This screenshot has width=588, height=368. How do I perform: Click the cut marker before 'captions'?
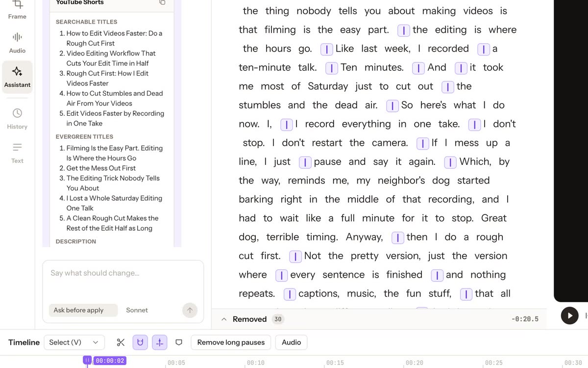pos(290,294)
